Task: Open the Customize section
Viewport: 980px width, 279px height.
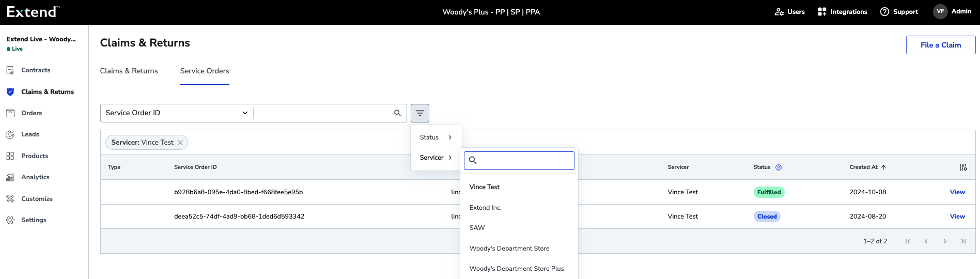Action: (x=37, y=199)
